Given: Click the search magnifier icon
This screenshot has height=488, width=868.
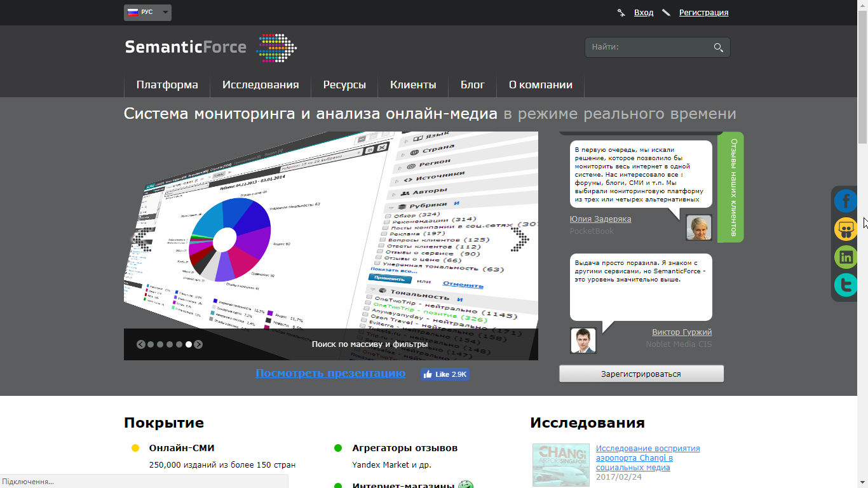Looking at the screenshot, I should tap(719, 47).
